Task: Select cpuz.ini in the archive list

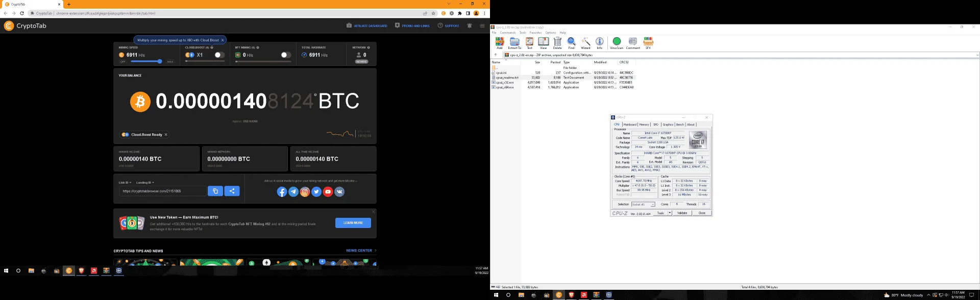Action: tap(501, 72)
